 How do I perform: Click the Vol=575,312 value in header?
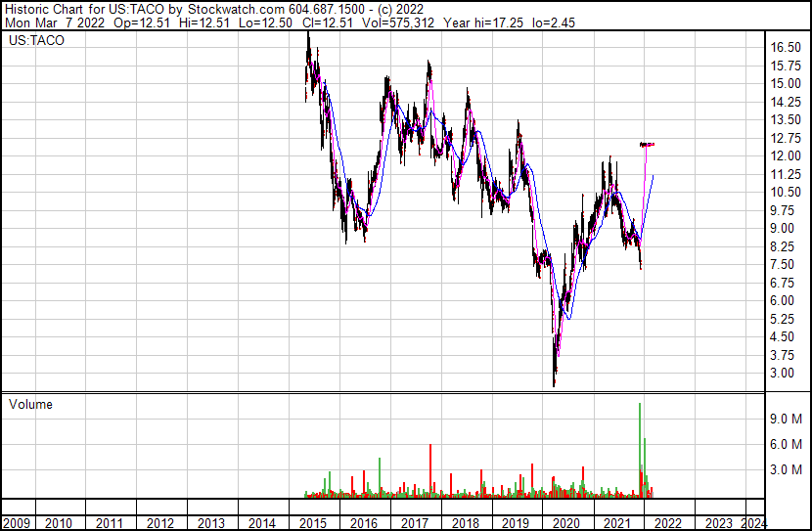[398, 22]
